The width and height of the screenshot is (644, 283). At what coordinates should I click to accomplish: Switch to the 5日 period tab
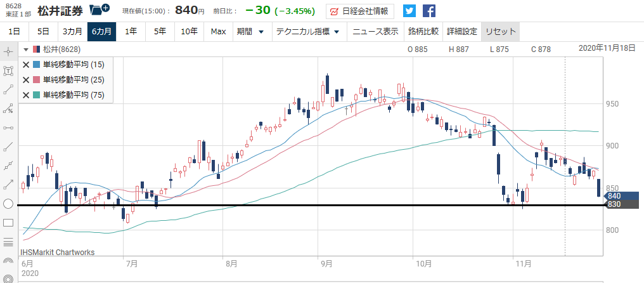(43, 32)
